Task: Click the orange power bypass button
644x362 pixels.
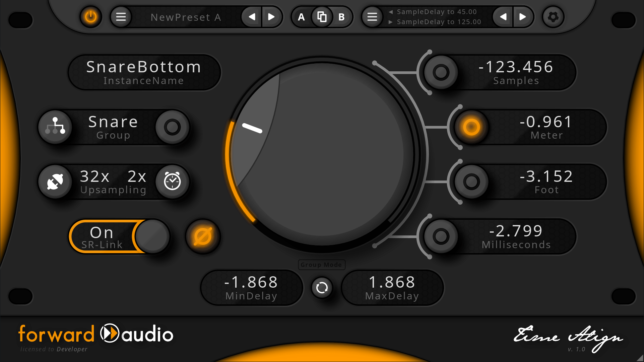Action: [x=90, y=17]
